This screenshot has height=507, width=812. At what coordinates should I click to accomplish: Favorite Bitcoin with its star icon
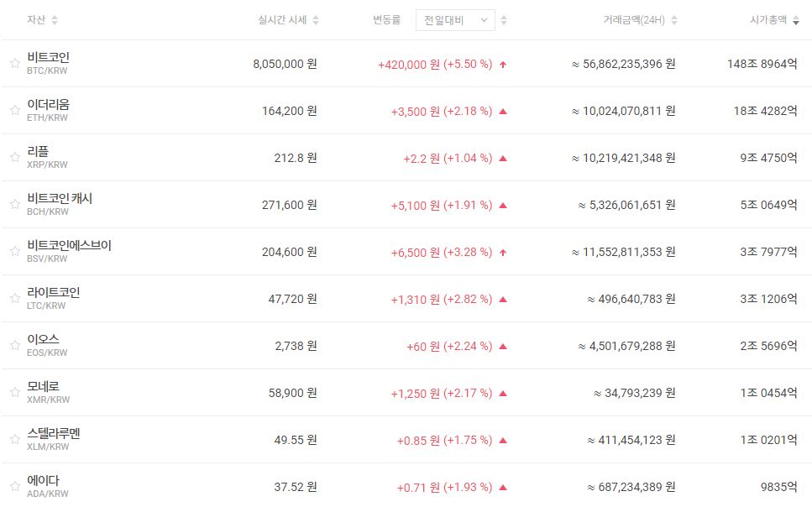(x=14, y=64)
